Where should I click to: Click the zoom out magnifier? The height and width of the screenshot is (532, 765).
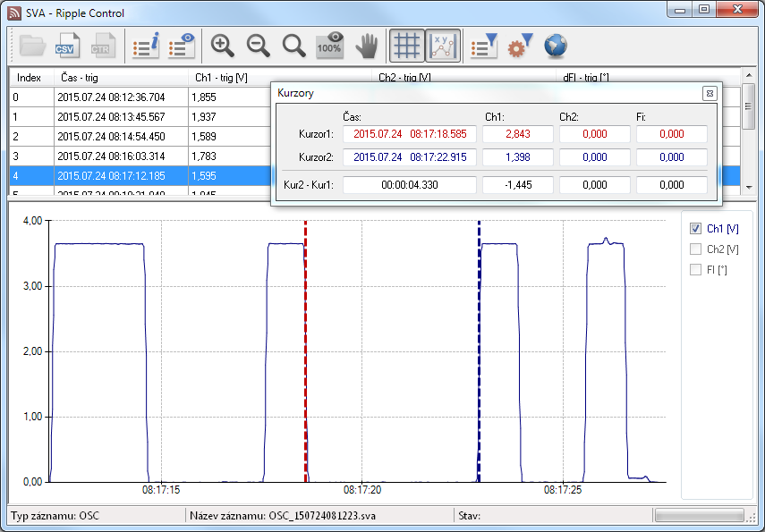(x=259, y=46)
